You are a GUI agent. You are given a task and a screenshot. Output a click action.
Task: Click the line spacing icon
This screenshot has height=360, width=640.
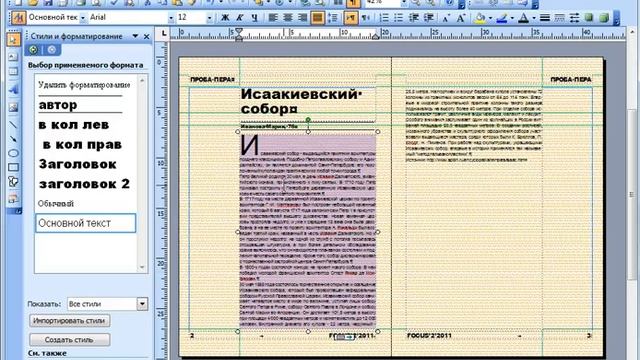point(333,18)
